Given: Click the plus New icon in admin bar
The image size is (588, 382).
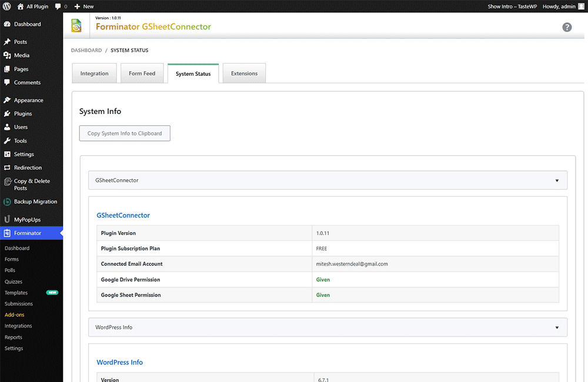Looking at the screenshot, I should coord(77,6).
